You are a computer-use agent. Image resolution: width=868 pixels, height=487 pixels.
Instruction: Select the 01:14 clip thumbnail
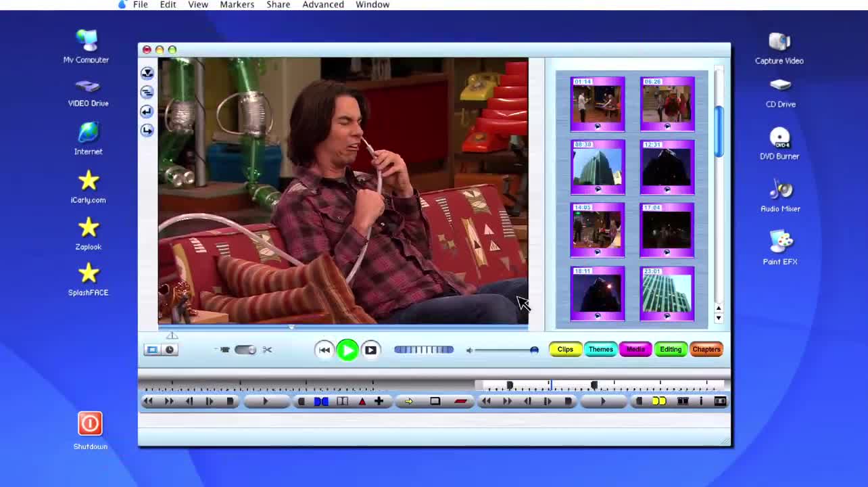point(598,103)
